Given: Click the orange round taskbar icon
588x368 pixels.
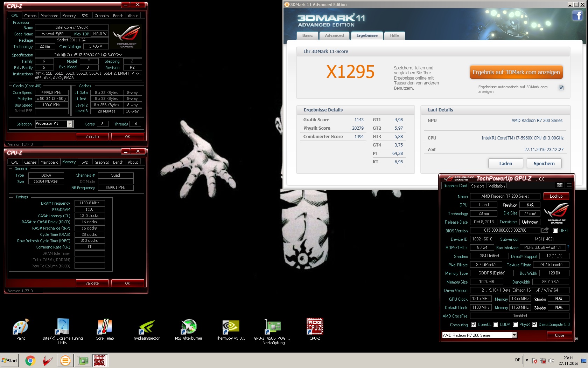Looking at the screenshot, I should pyautogui.click(x=65, y=360).
